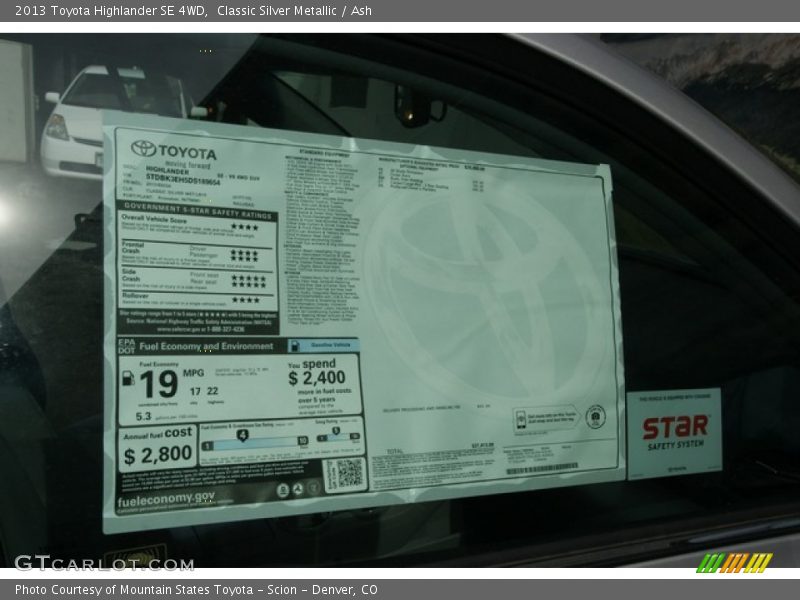
Task: Click the QR code on the fuel label
Action: [347, 473]
